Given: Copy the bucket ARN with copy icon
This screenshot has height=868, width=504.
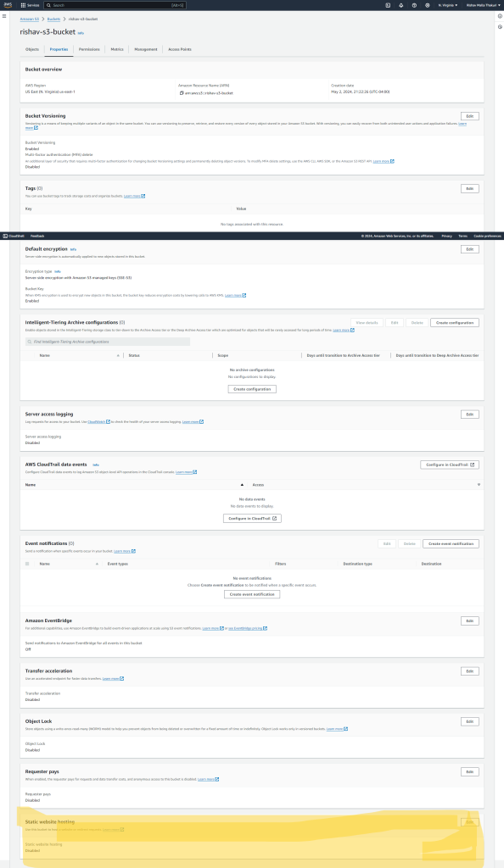Looking at the screenshot, I should click(x=181, y=93).
